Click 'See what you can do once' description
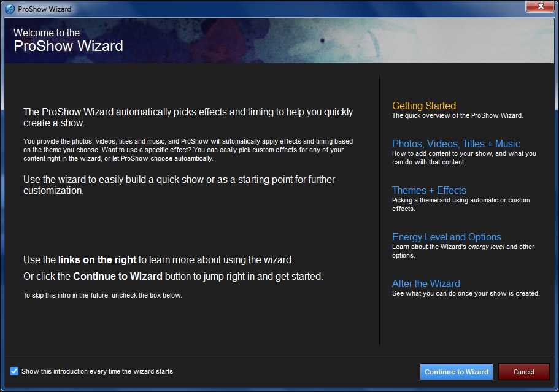Screen dimensions: 559x392 pos(466,293)
